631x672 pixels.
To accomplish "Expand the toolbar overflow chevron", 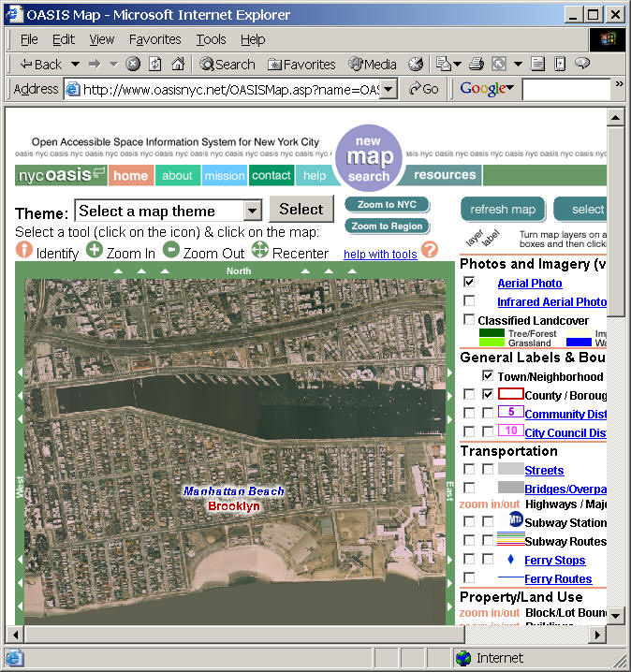I will tap(619, 83).
